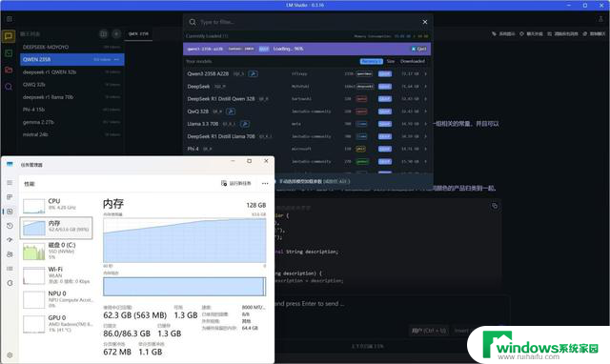Screen dimensions: 610x364
Task: Open Task Manager settings gear icon
Action: 10,355
